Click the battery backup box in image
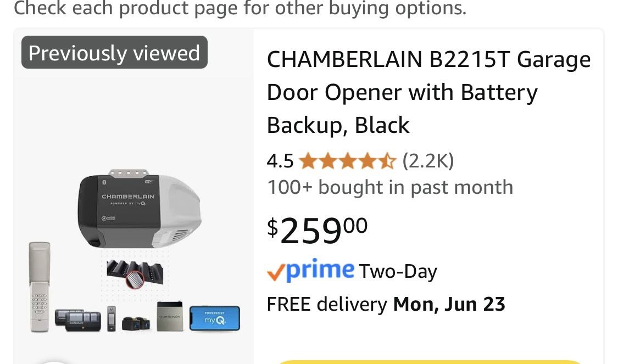 (170, 316)
